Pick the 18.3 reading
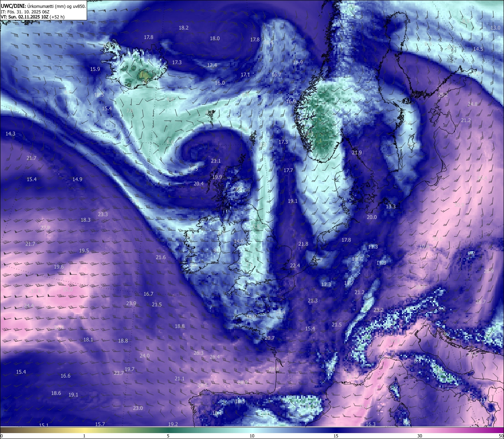504x439 pixels. pos(85,220)
